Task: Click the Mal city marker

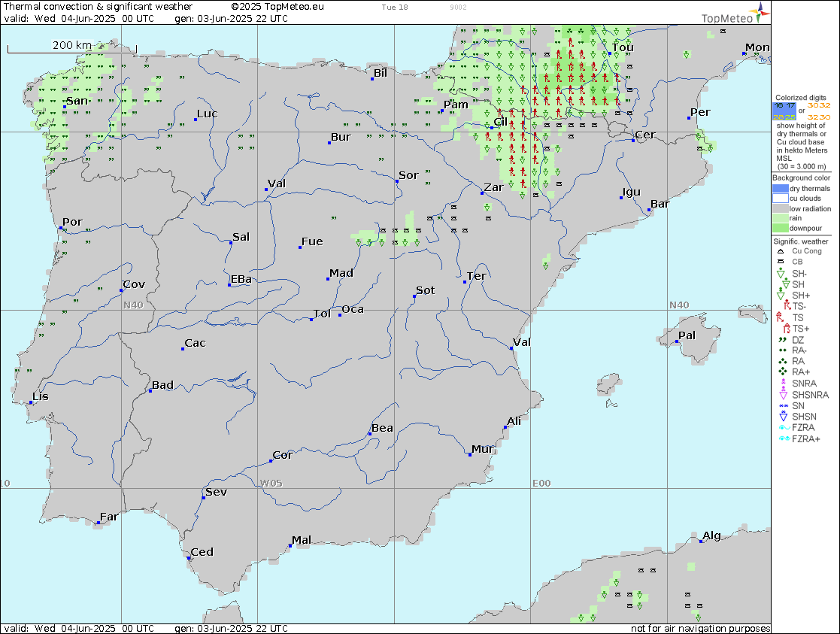Action: click(x=290, y=545)
